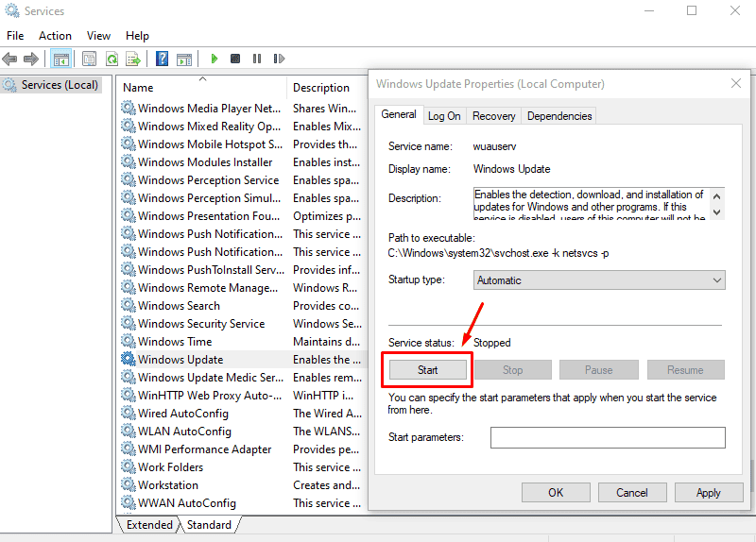Image resolution: width=756 pixels, height=542 pixels.
Task: Switch to the Log On tab
Action: tap(444, 116)
